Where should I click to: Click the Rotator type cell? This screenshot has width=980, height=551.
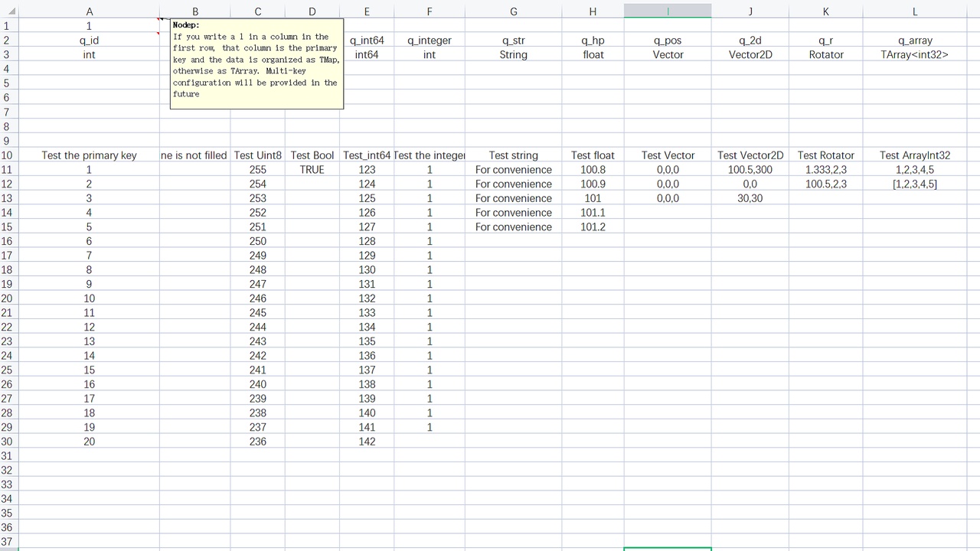coord(825,55)
